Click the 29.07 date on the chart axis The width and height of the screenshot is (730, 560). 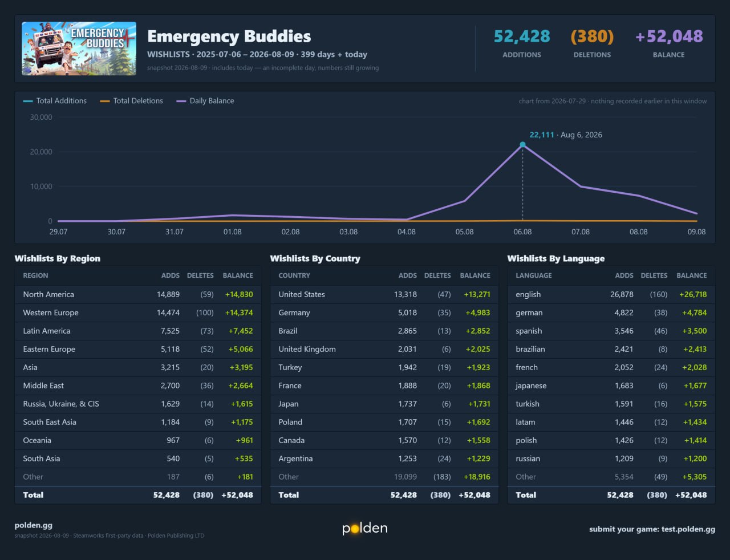click(x=58, y=232)
